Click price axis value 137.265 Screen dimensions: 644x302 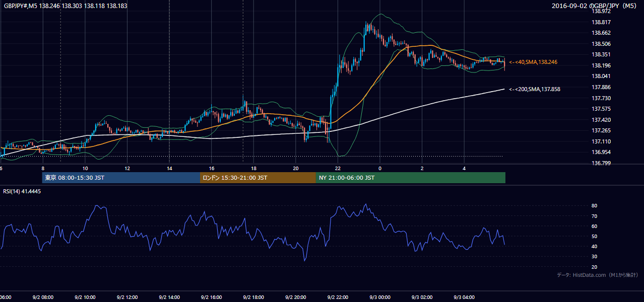click(602, 131)
